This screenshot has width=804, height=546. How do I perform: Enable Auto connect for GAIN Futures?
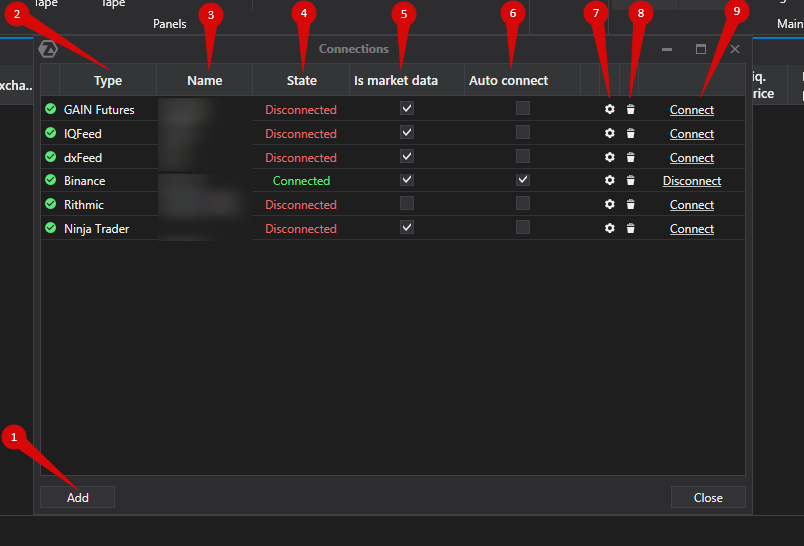[523, 108]
